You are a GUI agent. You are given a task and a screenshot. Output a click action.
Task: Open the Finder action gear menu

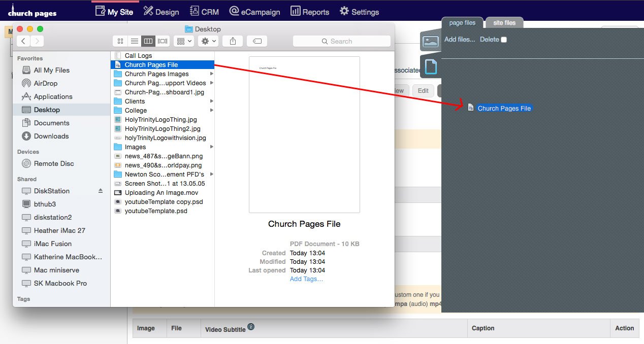[209, 41]
